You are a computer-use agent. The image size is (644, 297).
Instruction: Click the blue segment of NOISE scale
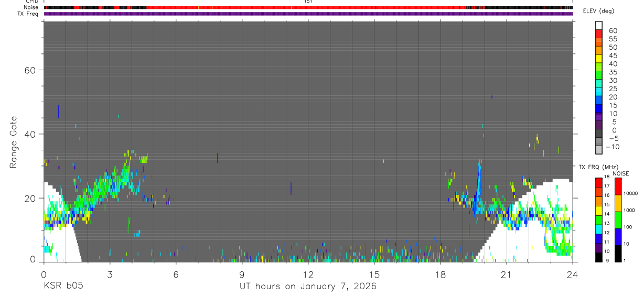coord(618,237)
